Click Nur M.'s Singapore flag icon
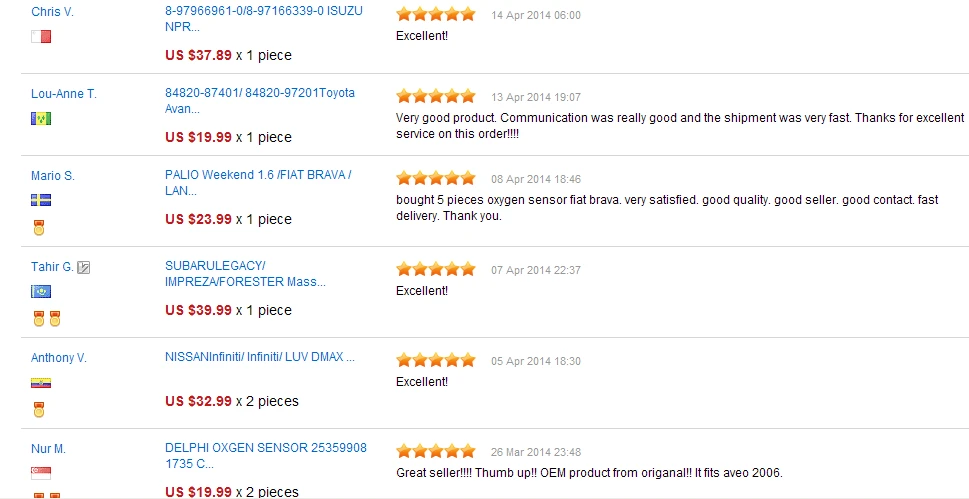The height and width of the screenshot is (499, 969). coord(41,474)
